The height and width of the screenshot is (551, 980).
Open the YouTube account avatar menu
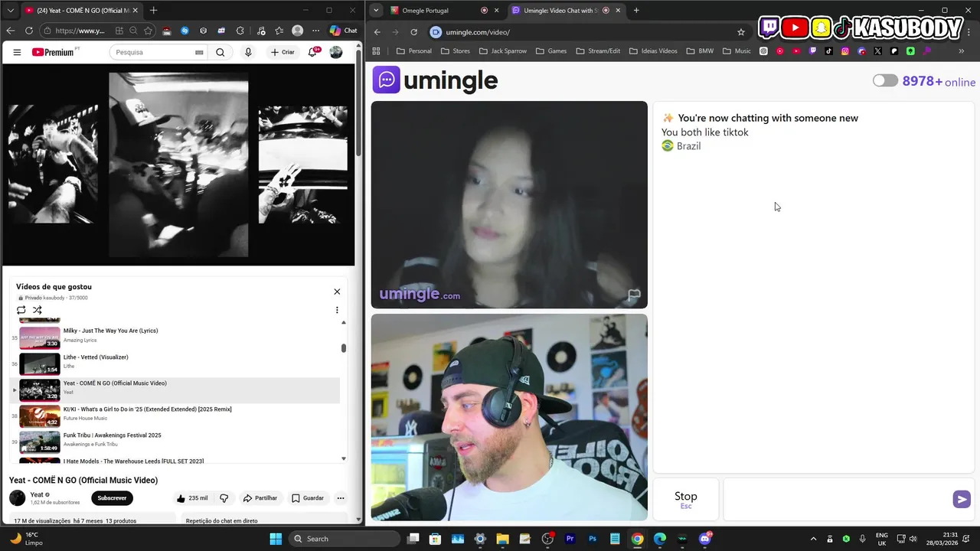336,52
